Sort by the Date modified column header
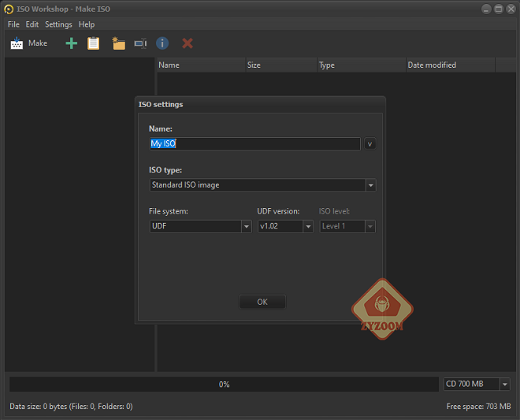 (x=451, y=65)
